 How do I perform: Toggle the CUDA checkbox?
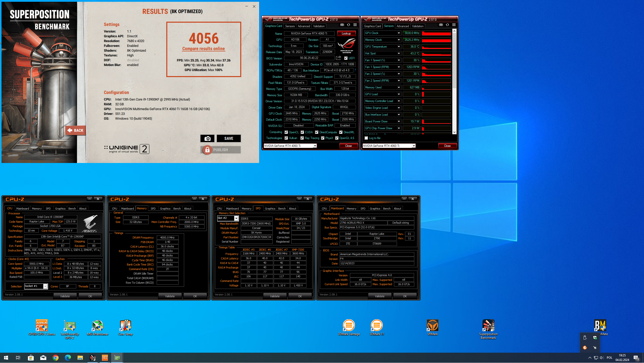[302, 132]
